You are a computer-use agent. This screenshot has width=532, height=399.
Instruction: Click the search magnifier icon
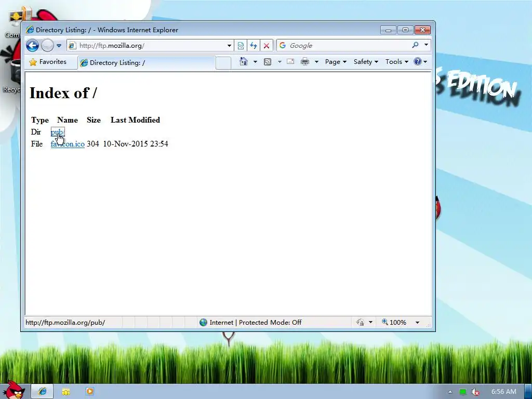415,45
